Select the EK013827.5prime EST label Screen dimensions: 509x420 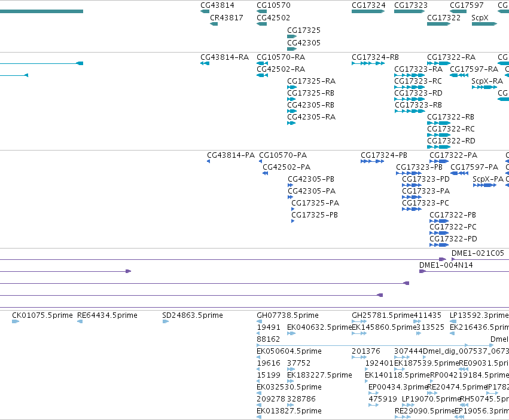tap(289, 411)
